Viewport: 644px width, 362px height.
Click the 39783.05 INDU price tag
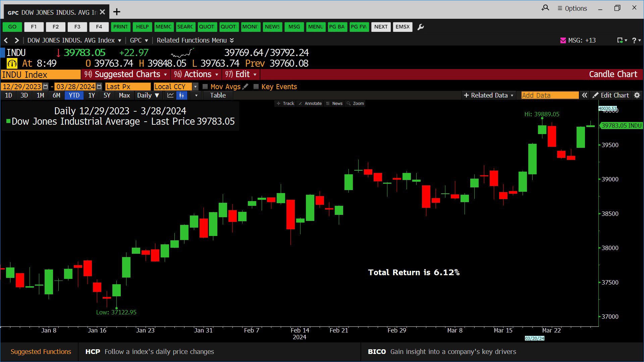[621, 126]
